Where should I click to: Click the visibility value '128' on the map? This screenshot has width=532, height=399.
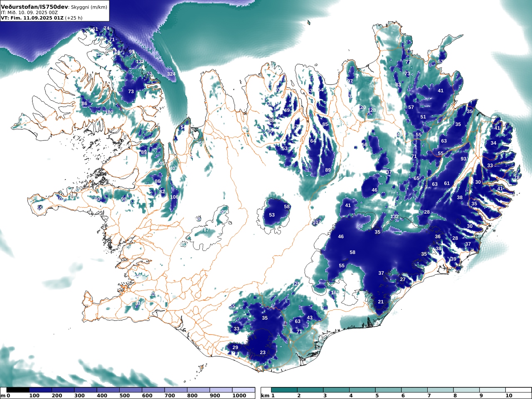pyautogui.click(x=372, y=110)
